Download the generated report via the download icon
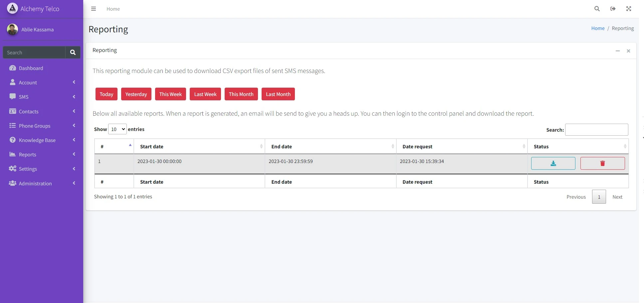Image resolution: width=644 pixels, height=303 pixels. coord(553,163)
